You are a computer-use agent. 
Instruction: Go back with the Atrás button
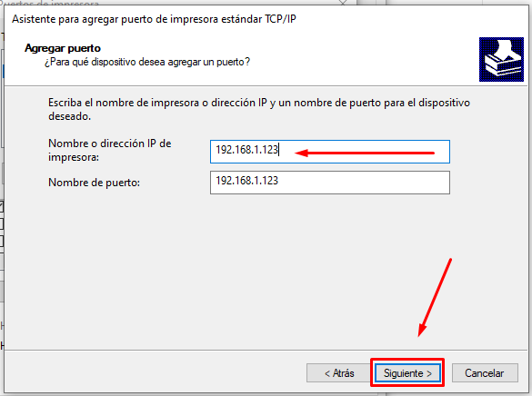(x=339, y=373)
